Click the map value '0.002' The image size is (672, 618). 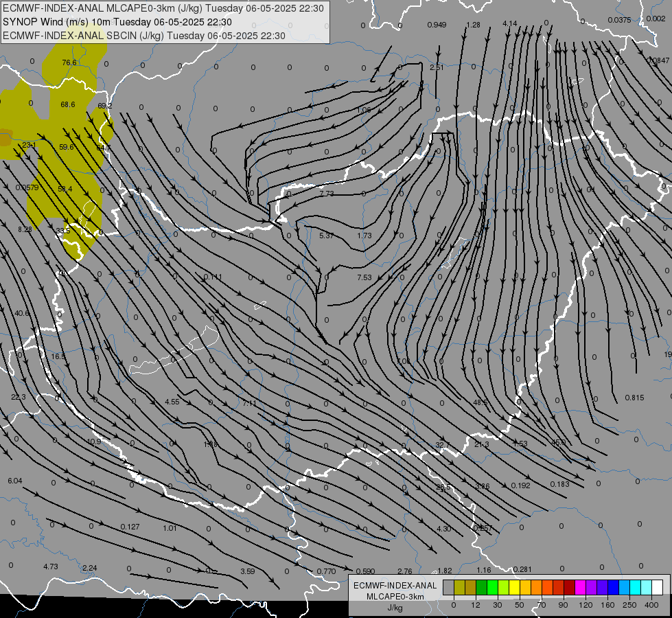656,19
